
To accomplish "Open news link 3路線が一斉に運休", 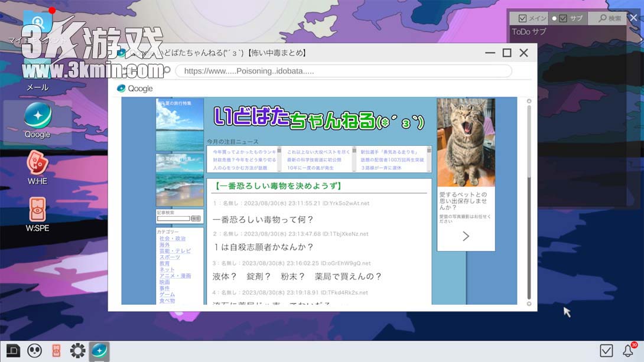I will point(381,168).
